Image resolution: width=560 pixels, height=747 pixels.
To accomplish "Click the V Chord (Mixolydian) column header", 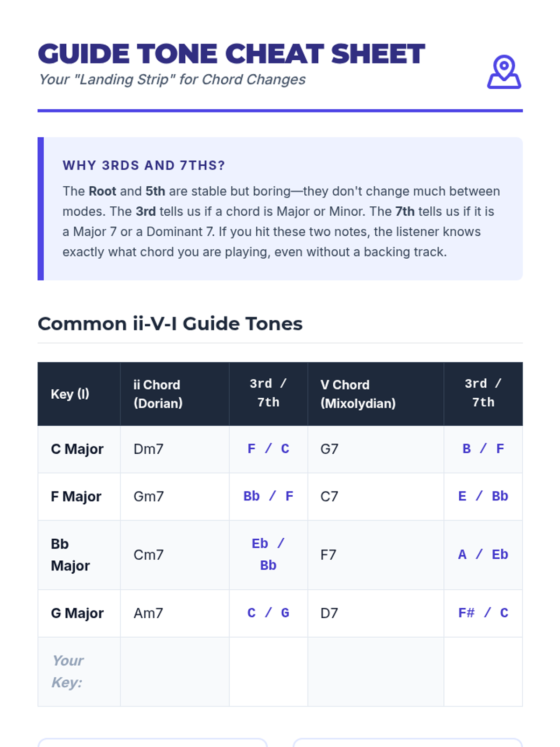I will pos(376,394).
